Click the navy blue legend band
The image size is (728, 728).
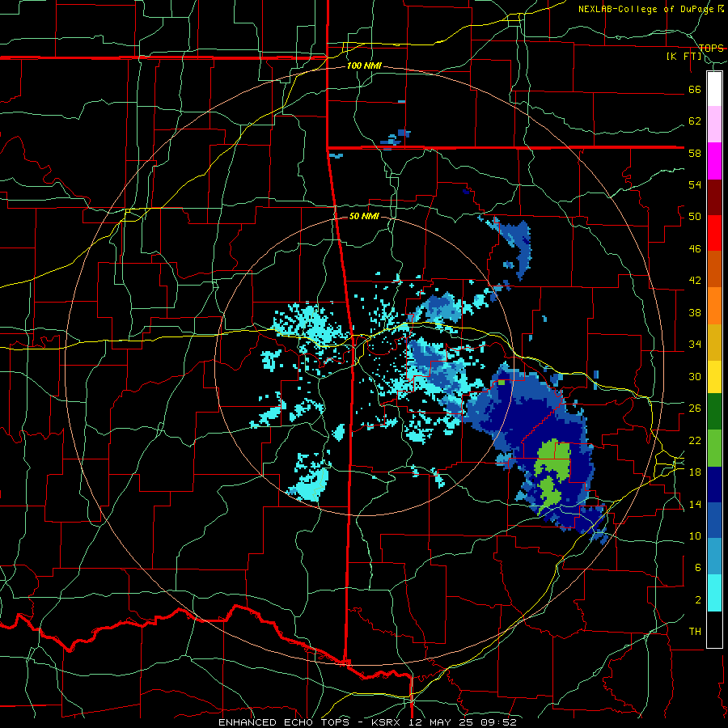pyautogui.click(x=714, y=485)
